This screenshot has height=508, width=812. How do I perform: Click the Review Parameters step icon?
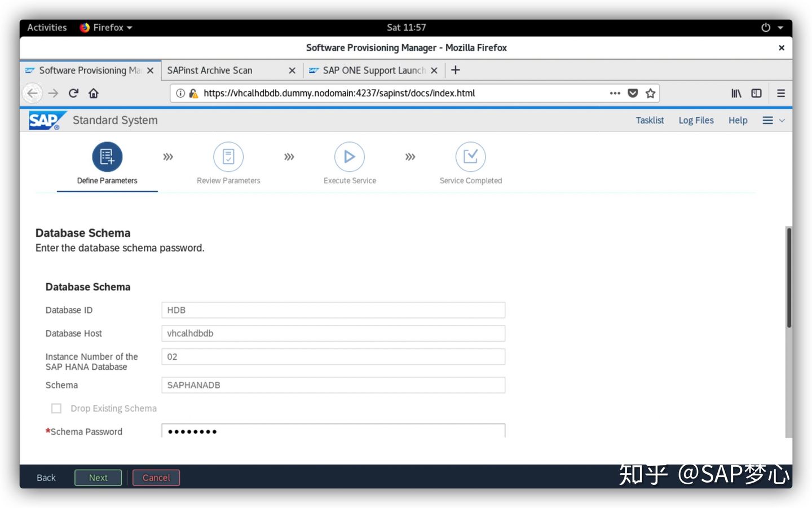pos(228,157)
